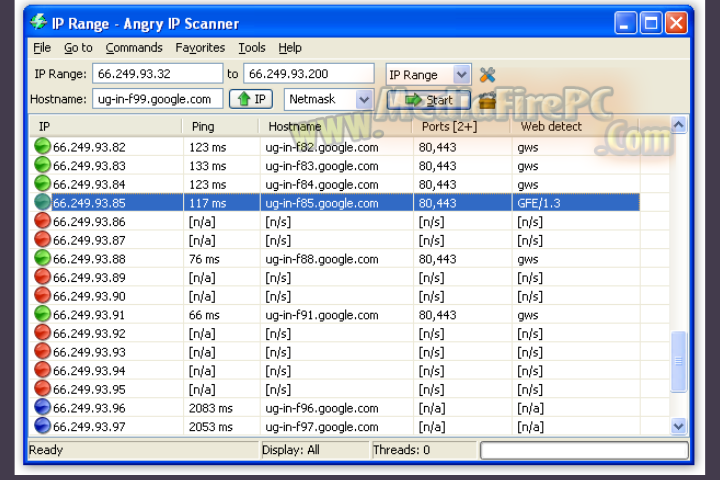
Task: Click the blue status icon for 66.249.93.96
Action: [42, 407]
